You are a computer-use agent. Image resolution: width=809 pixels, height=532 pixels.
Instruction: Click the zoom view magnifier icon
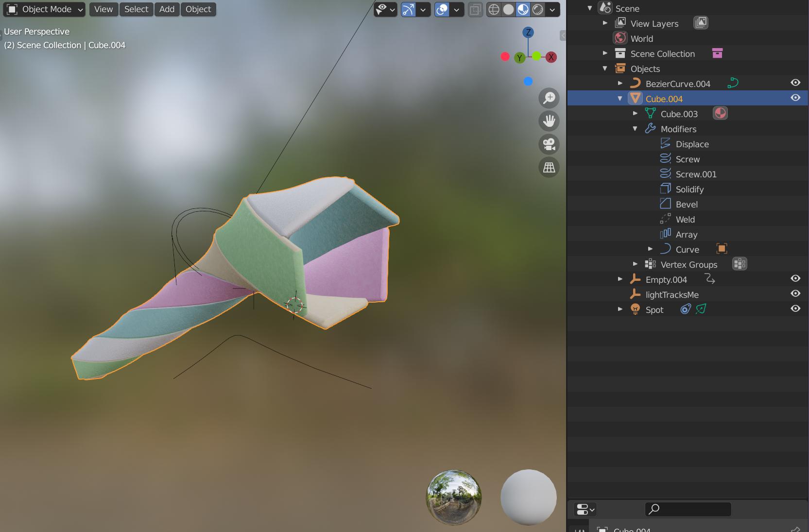(549, 98)
